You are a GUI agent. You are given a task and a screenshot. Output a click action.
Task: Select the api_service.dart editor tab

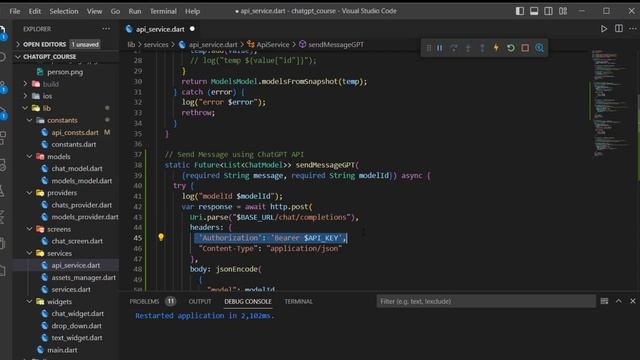click(160, 29)
